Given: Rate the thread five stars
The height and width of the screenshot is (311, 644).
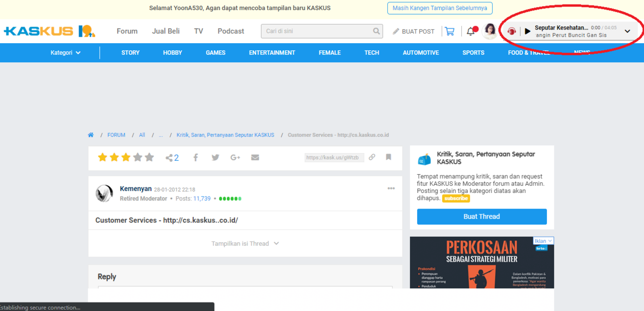Looking at the screenshot, I should click(x=149, y=157).
